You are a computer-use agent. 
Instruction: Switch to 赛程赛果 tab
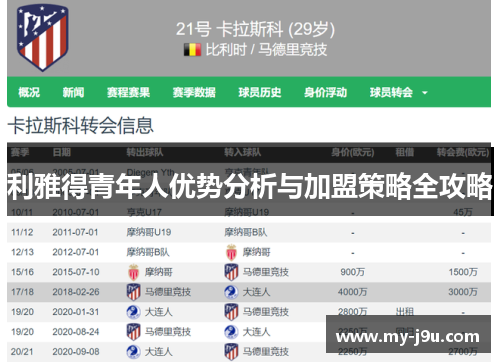[x=128, y=92]
